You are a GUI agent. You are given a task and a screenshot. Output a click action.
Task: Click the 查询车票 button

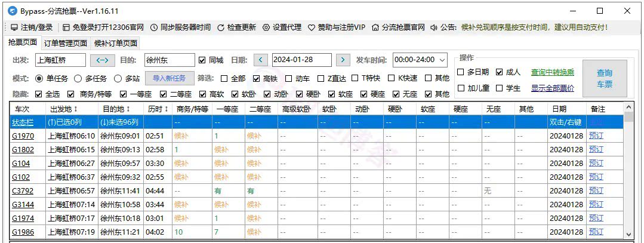click(x=605, y=79)
